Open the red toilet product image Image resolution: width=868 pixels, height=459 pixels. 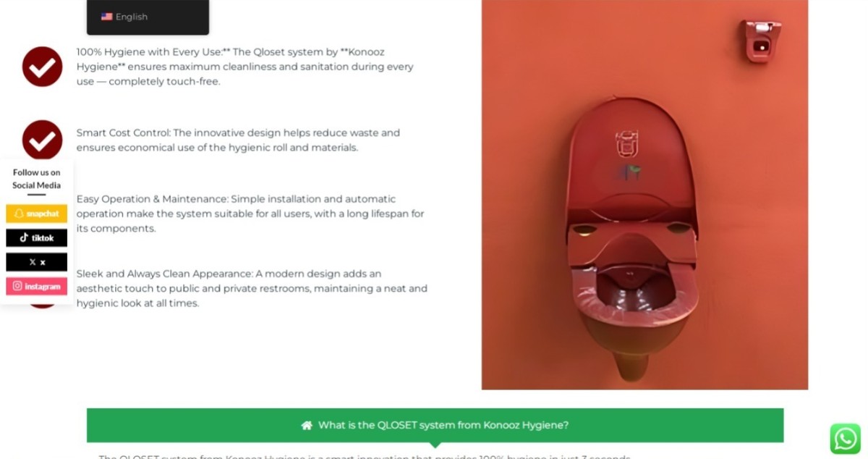click(644, 195)
